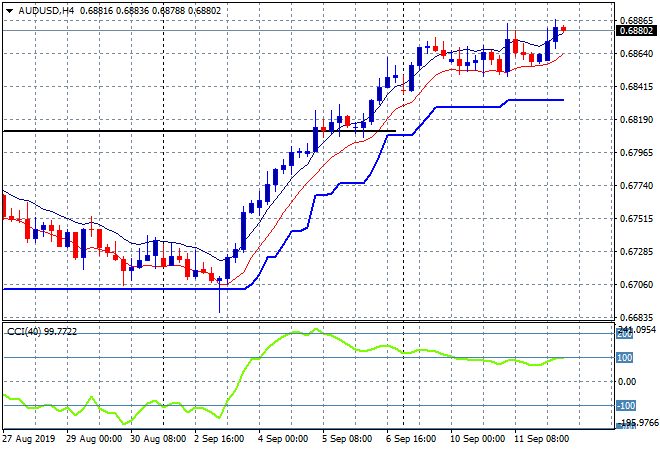Select the 0.68865 price scale label
This screenshot has width=660, height=450.
[x=636, y=20]
